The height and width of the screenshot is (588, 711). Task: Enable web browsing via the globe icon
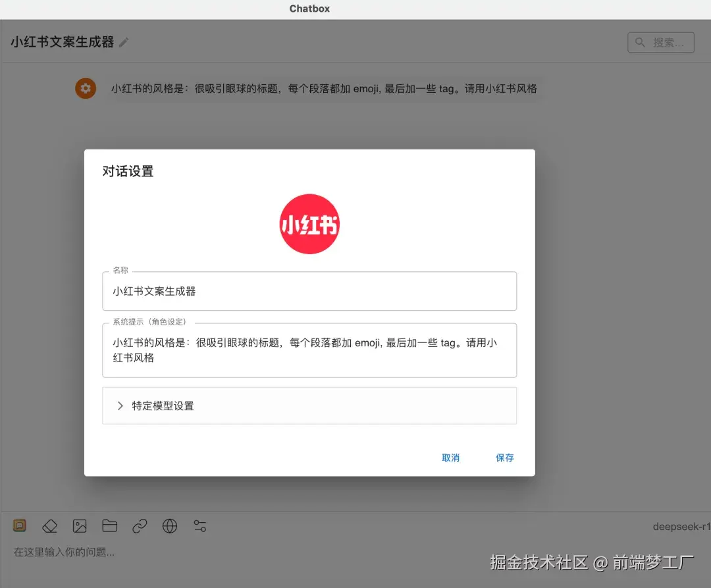pos(170,525)
